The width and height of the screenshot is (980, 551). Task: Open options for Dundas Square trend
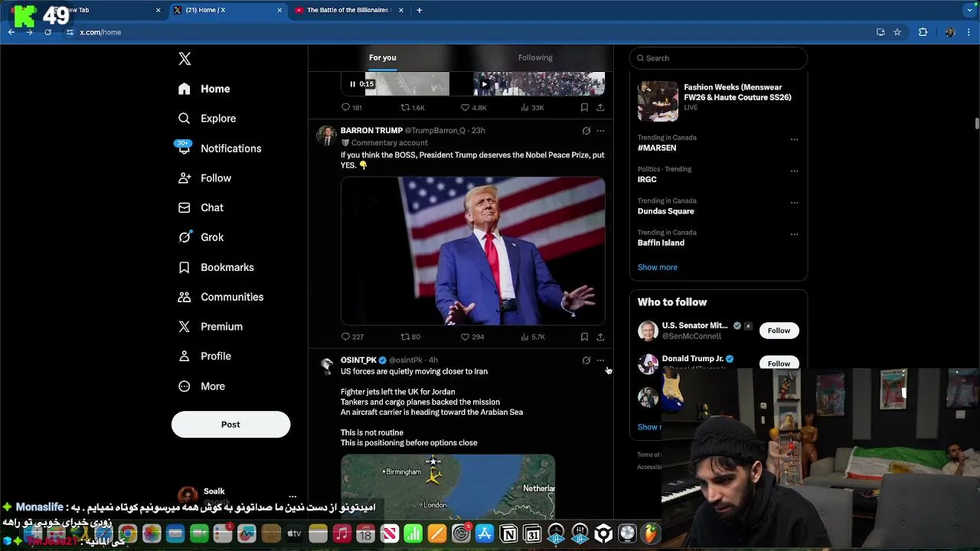[x=794, y=203]
